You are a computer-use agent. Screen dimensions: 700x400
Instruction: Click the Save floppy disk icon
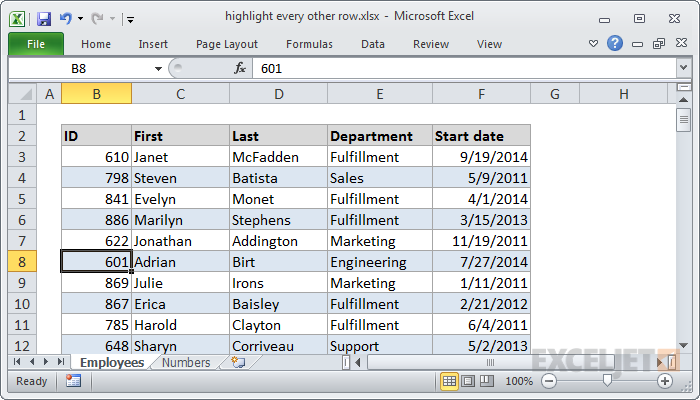tap(43, 19)
